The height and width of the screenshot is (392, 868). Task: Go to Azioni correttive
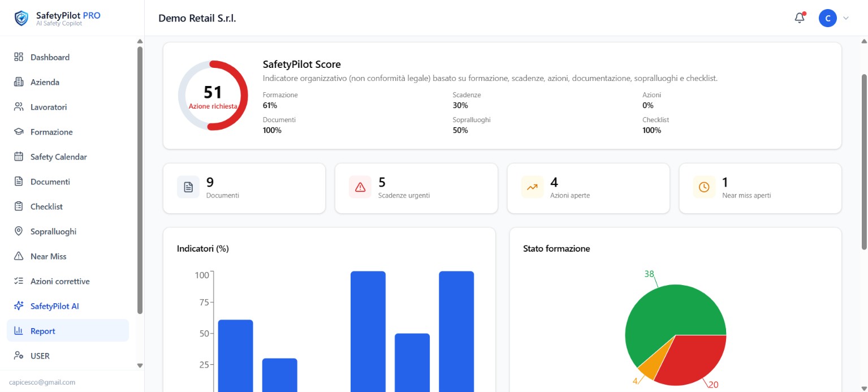click(x=68, y=281)
